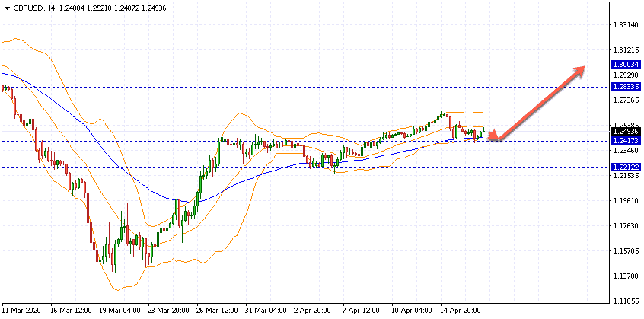Click the 1.13780 price scale value
Image resolution: width=644 pixels, height=319 pixels.
(626, 276)
